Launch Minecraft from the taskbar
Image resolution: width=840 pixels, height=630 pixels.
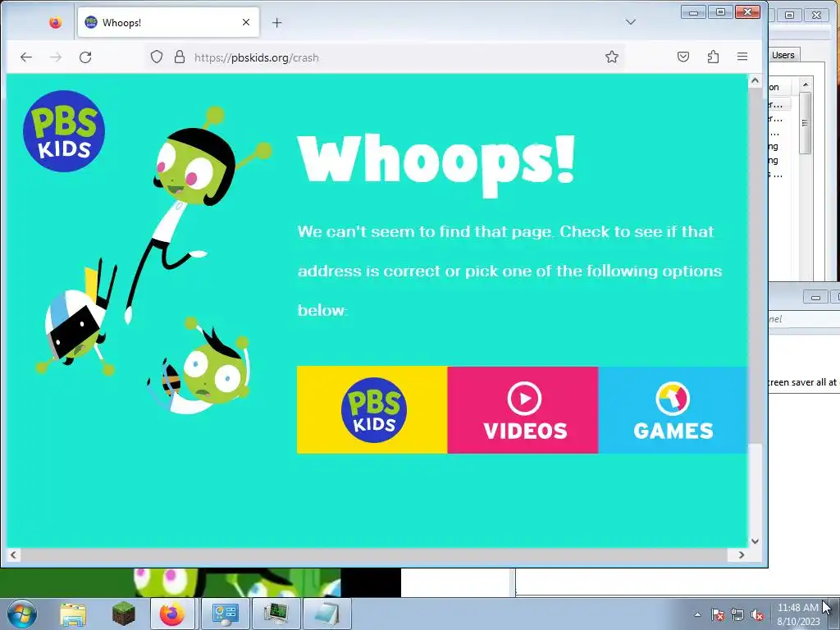(x=123, y=614)
